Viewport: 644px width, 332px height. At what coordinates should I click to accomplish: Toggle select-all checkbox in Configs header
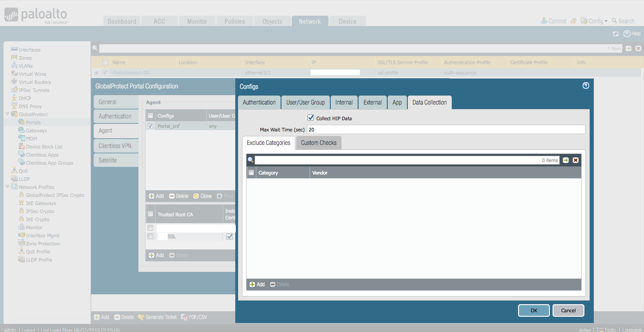click(151, 116)
